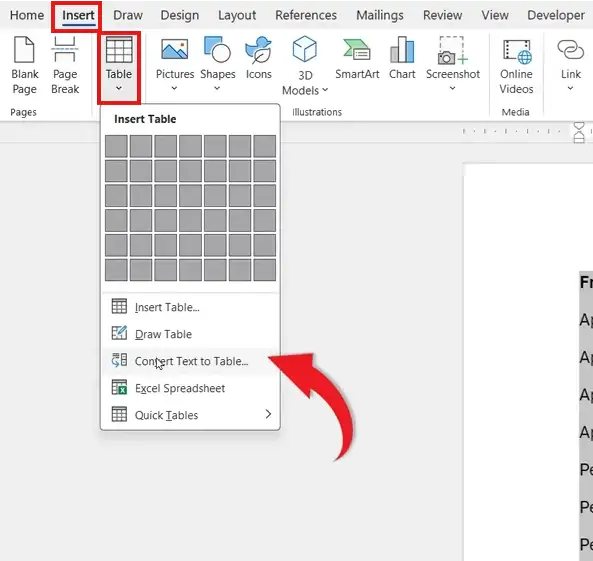Viewport: 593px width, 561px height.
Task: Switch to the Draw tab
Action: point(128,15)
